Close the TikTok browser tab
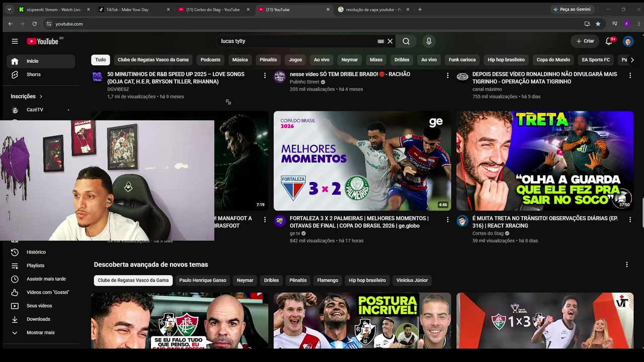This screenshot has height=362, width=644. 168,10
